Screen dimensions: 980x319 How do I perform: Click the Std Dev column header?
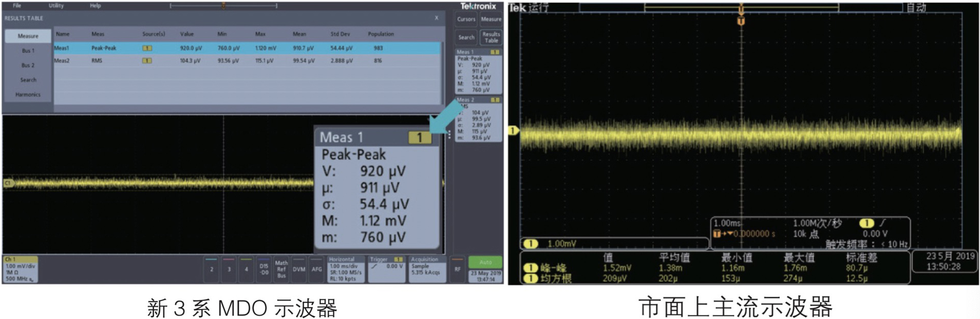coord(340,34)
